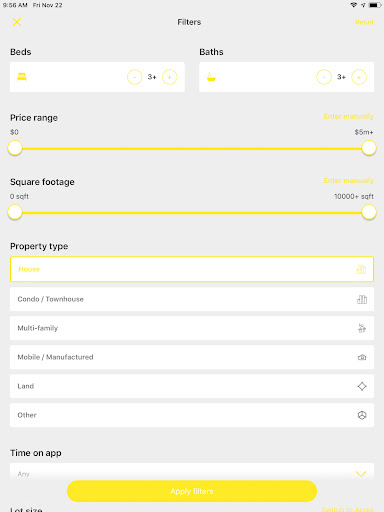Expand the Time on app dropdown chevron
384x512 pixels.
[x=361, y=474]
